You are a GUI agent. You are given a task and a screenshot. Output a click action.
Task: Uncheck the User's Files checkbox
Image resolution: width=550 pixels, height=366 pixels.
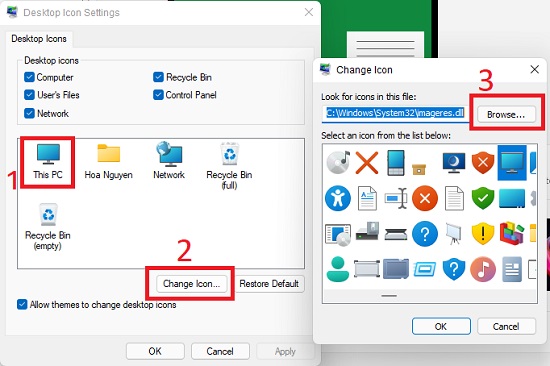click(29, 95)
